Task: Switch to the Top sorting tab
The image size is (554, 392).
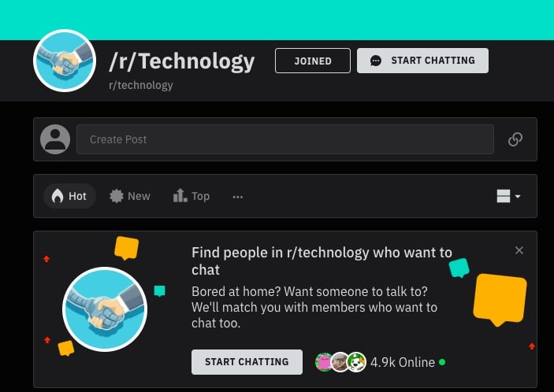Action: tap(191, 196)
